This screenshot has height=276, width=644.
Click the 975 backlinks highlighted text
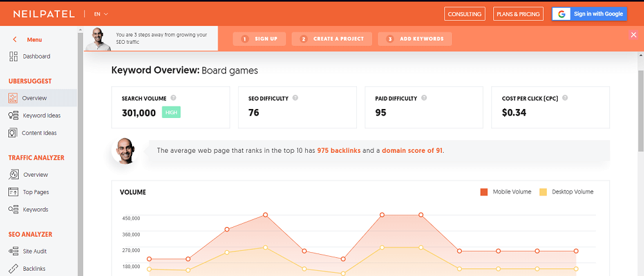click(x=339, y=150)
